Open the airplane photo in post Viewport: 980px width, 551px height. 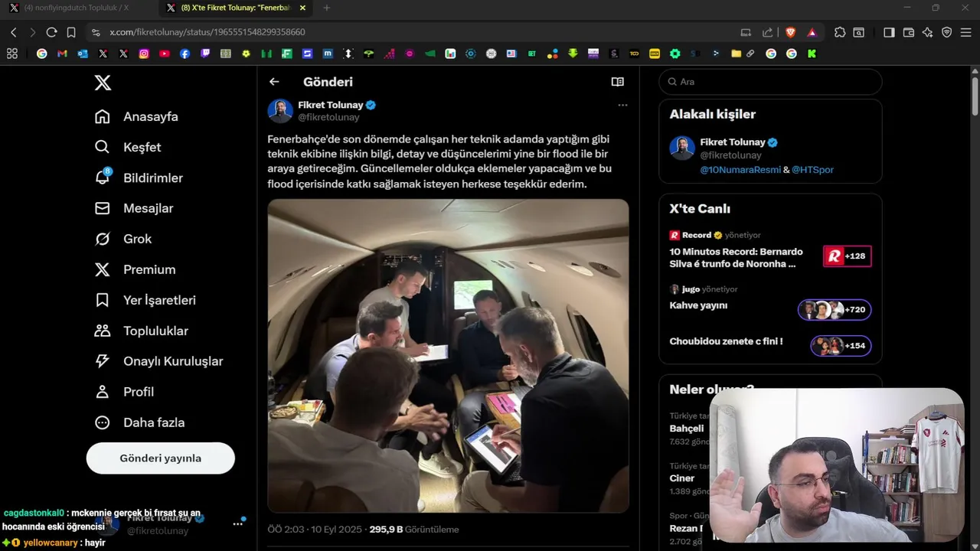[x=448, y=356]
